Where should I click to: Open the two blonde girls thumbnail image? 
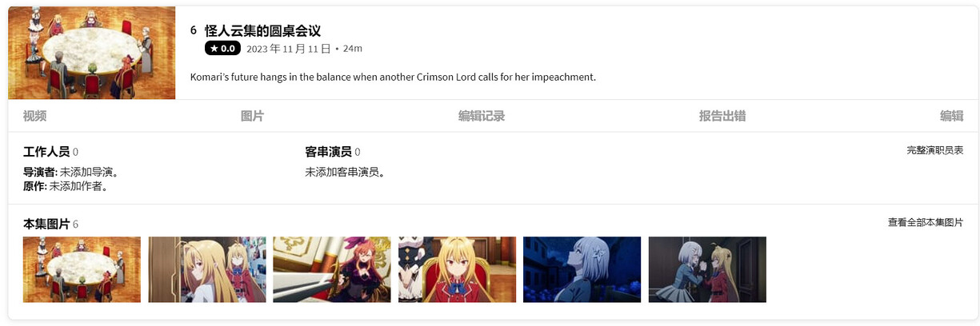(207, 269)
